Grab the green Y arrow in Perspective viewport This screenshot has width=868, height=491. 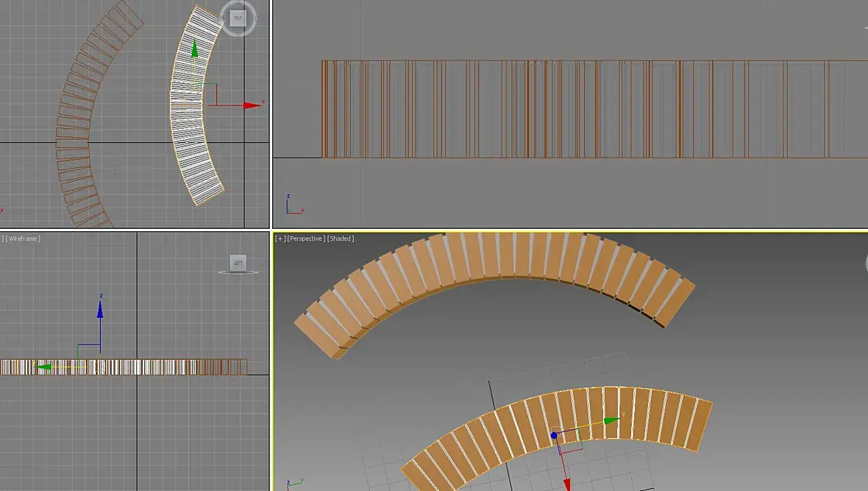[611, 420]
